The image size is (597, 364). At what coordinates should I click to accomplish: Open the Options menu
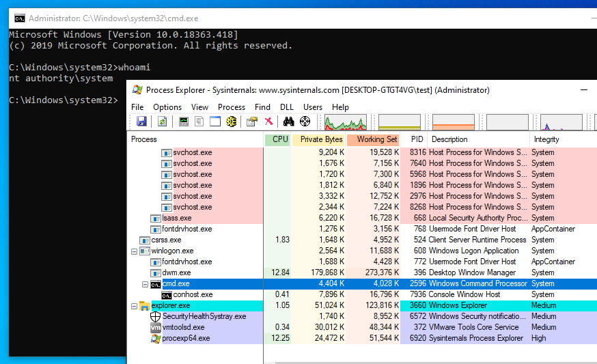(167, 107)
